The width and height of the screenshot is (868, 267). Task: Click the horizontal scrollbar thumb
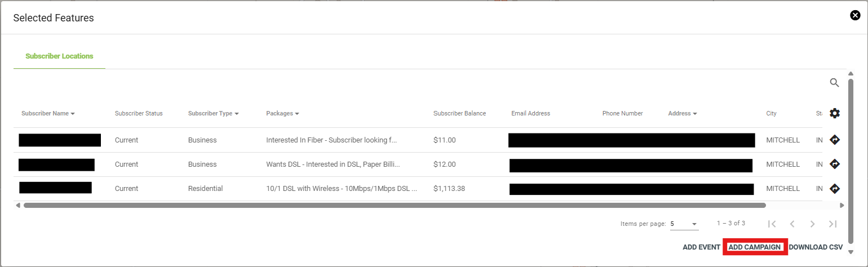pos(395,206)
